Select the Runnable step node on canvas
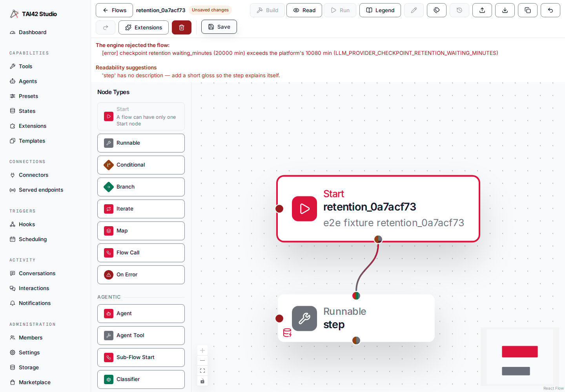This screenshot has height=392, width=565. point(356,318)
